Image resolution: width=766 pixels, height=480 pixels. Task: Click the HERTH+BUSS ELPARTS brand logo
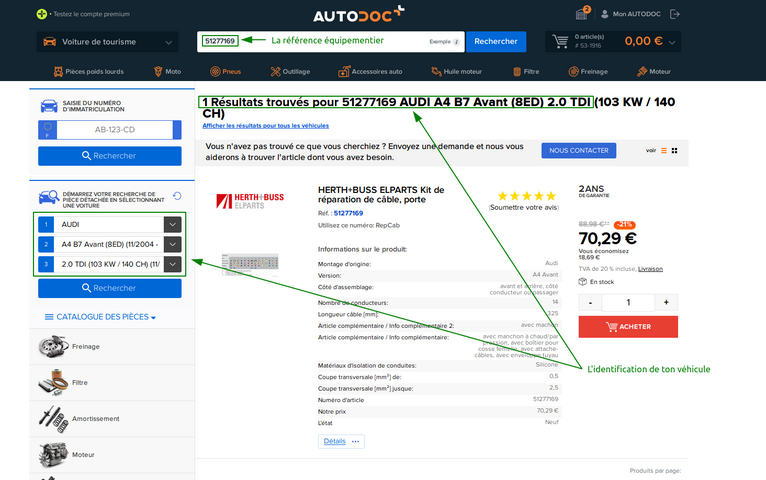click(250, 201)
